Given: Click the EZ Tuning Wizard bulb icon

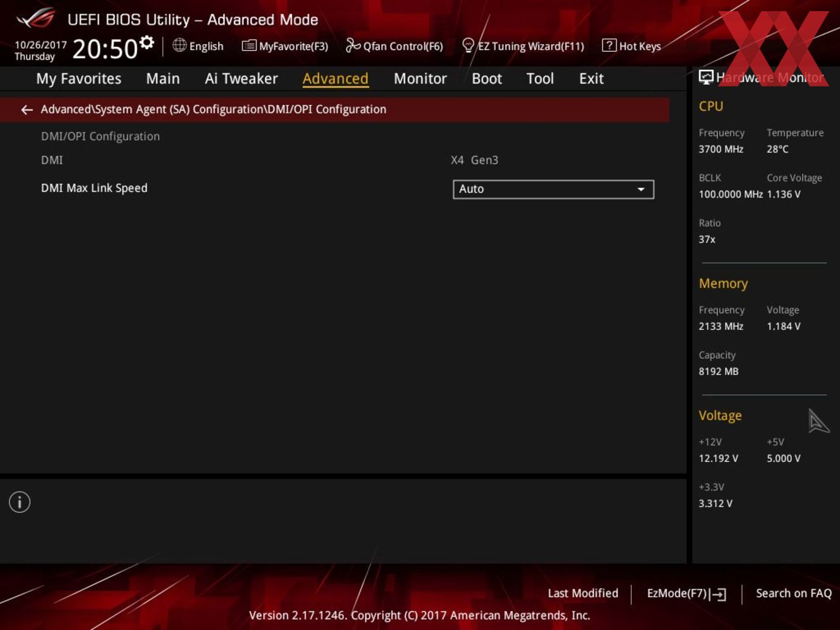Looking at the screenshot, I should pyautogui.click(x=468, y=45).
